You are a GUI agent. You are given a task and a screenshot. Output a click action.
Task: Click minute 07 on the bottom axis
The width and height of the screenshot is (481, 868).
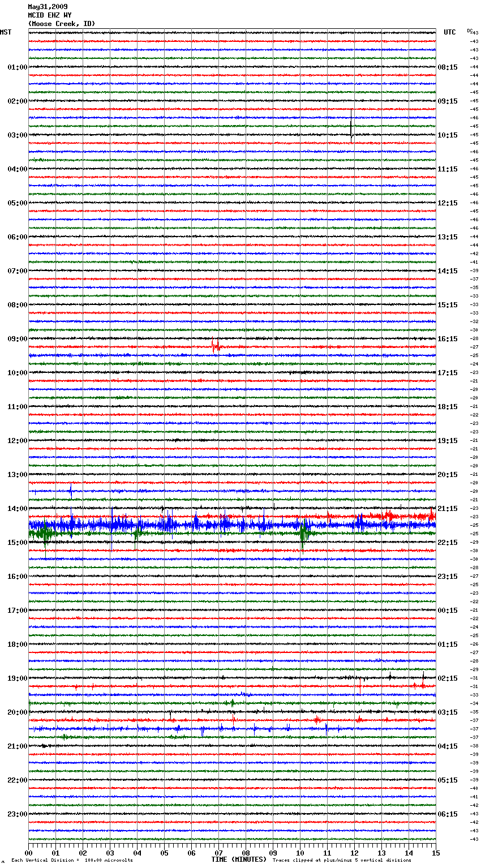(x=219, y=853)
